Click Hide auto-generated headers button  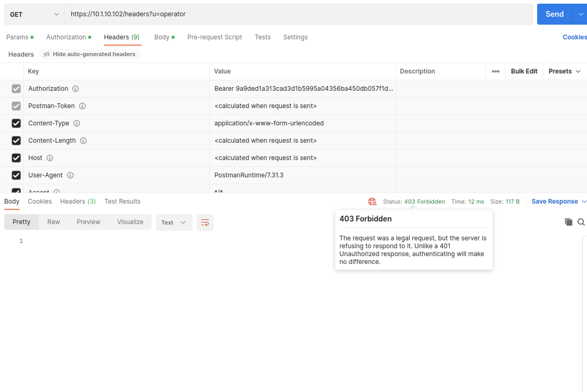point(90,54)
